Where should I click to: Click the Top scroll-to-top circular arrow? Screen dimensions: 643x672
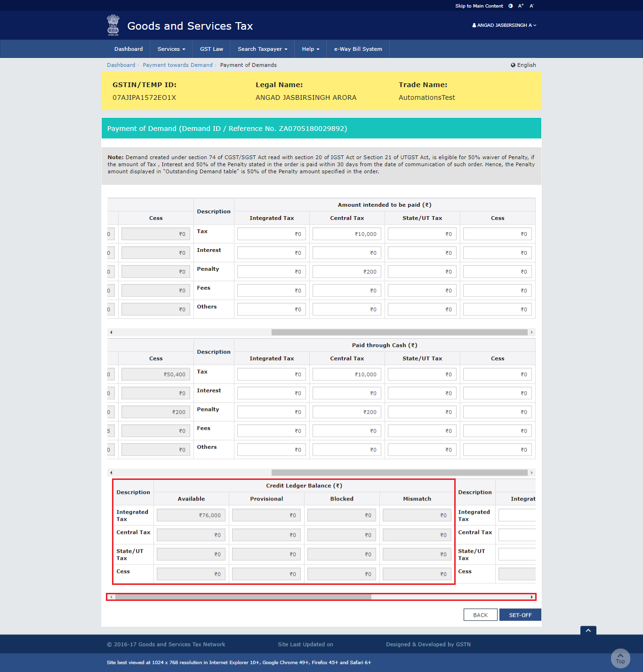click(x=620, y=658)
